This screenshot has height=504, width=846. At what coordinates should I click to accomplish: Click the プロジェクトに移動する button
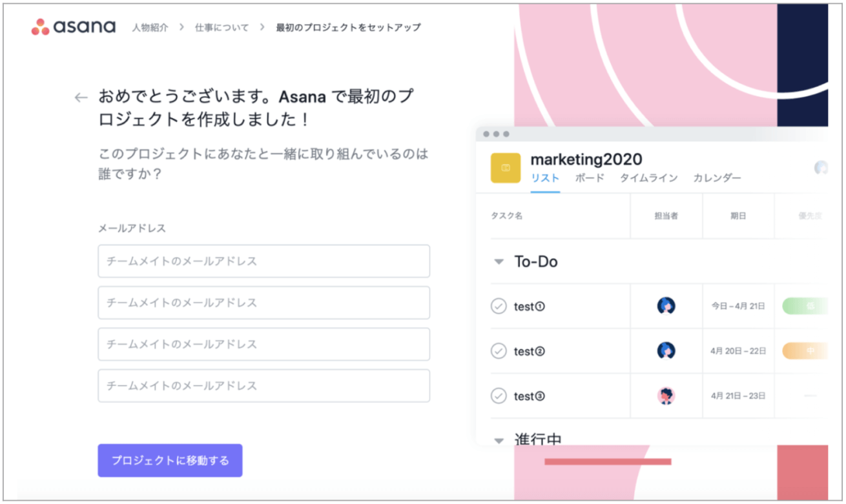pyautogui.click(x=170, y=460)
